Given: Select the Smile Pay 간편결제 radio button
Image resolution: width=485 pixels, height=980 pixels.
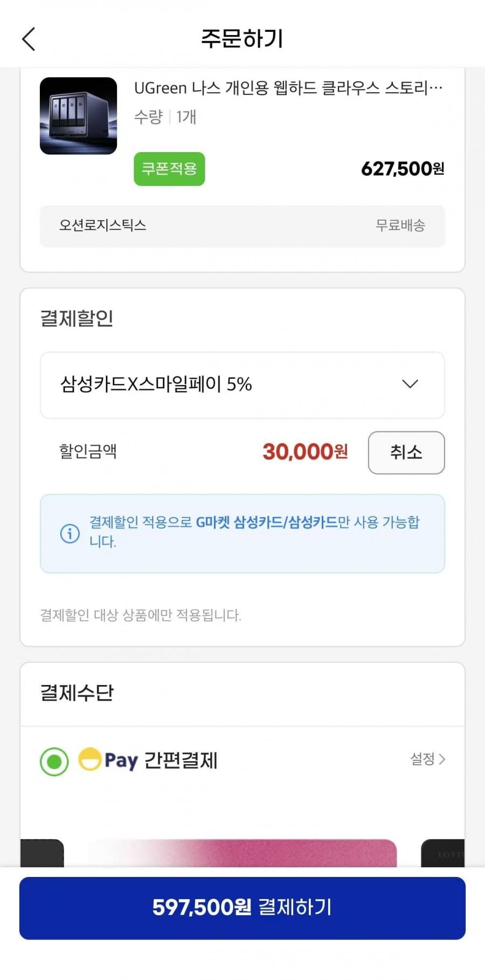Looking at the screenshot, I should 54,762.
